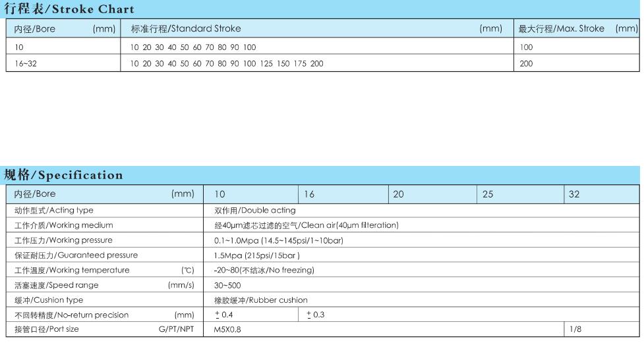Click the max stroke value 100
644x343 pixels.
pos(526,47)
